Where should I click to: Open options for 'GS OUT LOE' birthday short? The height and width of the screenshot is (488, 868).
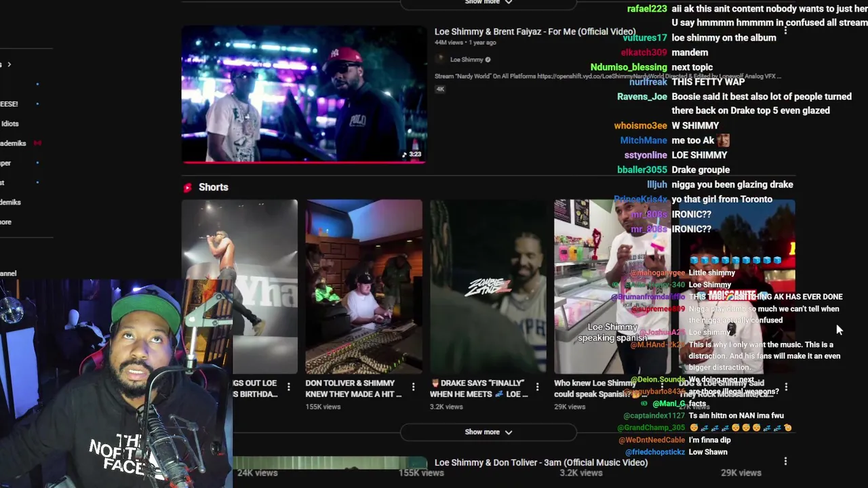click(289, 387)
